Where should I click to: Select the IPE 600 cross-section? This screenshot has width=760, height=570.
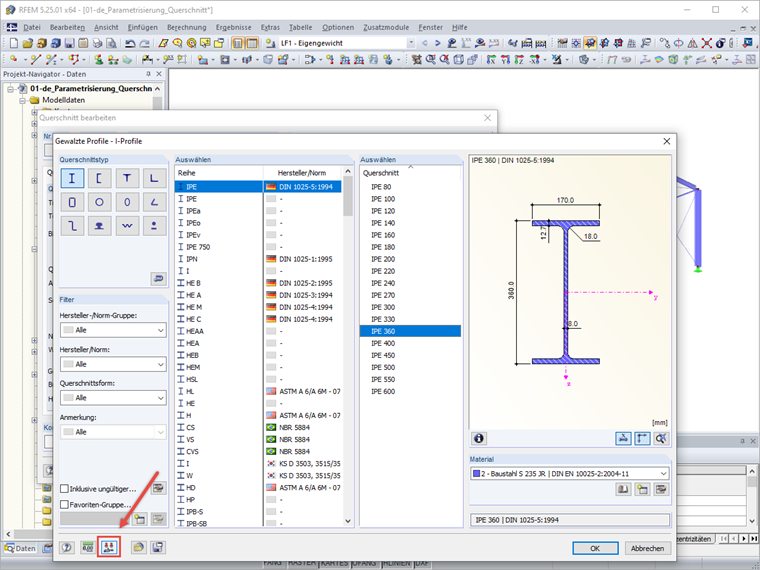(x=410, y=391)
